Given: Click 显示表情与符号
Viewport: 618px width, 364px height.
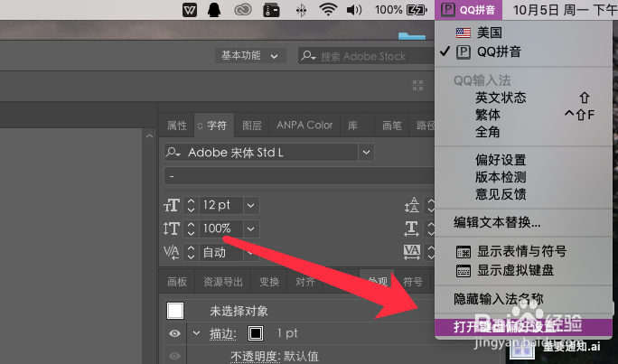Looking at the screenshot, I should tap(523, 251).
